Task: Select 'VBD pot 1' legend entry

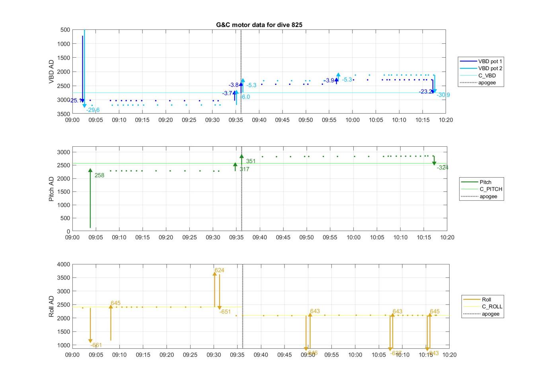Action: [x=481, y=61]
